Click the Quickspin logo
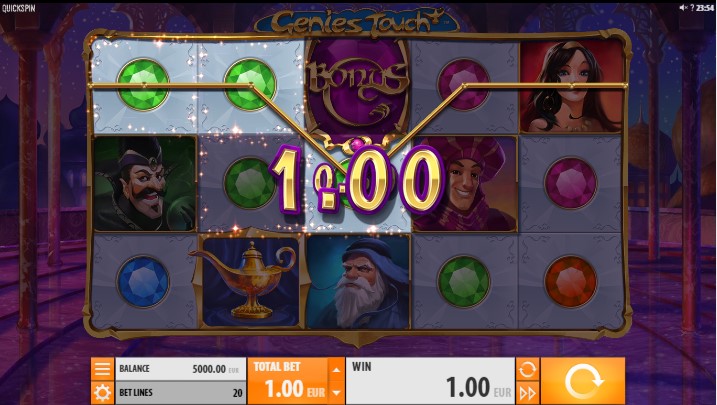 click(19, 8)
